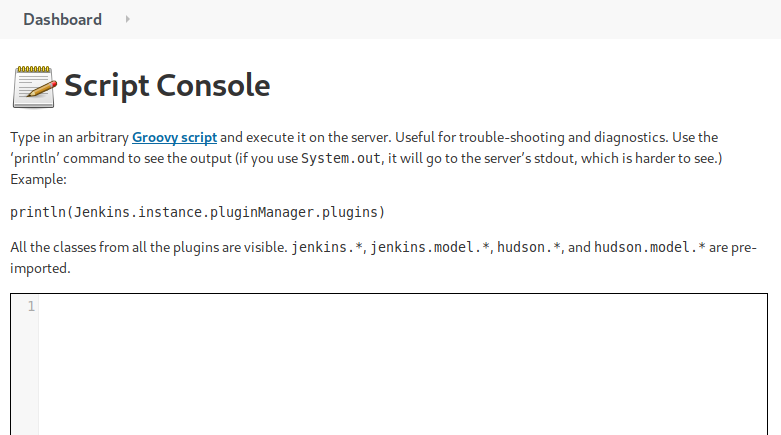The image size is (781, 435).
Task: Click the example println(Jenkins.instance...) code line
Action: point(197,212)
